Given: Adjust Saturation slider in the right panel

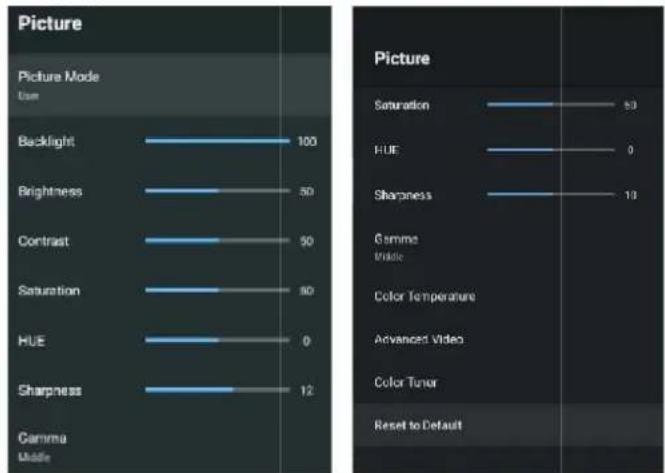Looking at the screenshot, I should click(x=551, y=104).
